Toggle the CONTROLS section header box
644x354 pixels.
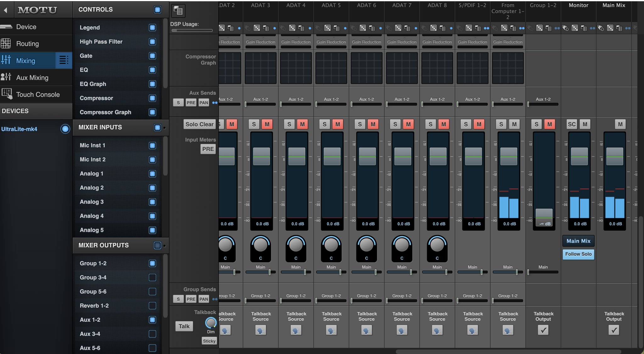pyautogui.click(x=158, y=9)
